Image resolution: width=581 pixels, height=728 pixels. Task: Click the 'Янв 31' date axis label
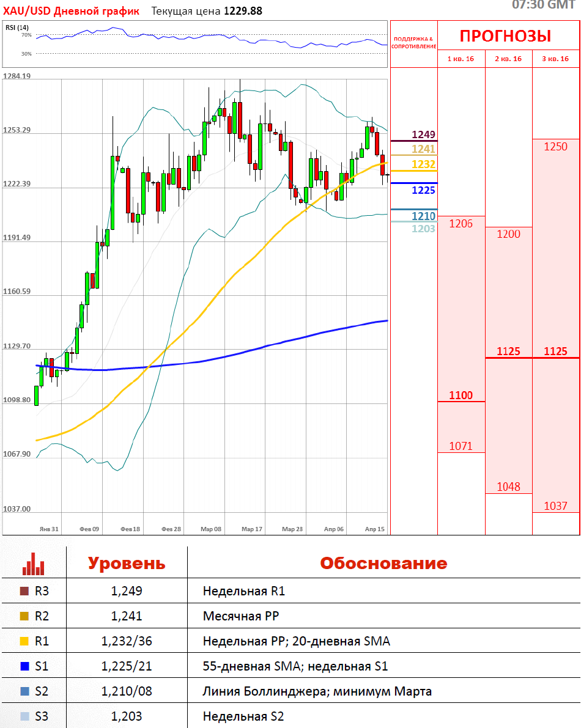(x=49, y=529)
